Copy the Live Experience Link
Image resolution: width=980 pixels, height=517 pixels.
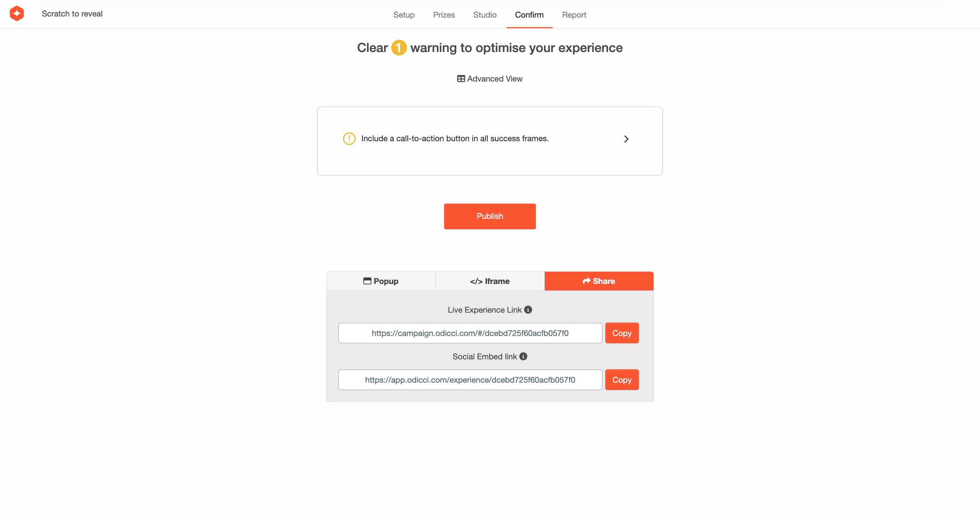[622, 333]
